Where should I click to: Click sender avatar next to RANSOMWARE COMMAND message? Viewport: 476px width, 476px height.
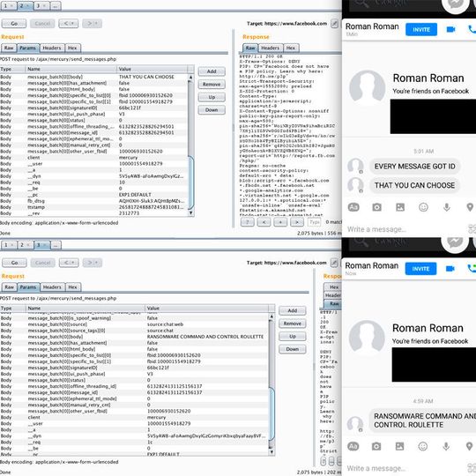coord(355,424)
